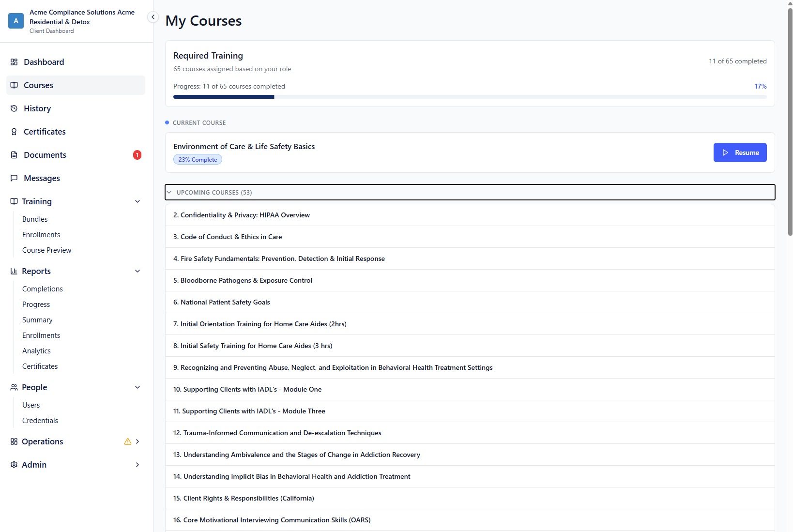Go to the History menu item
This screenshot has width=793, height=532.
pos(76,108)
